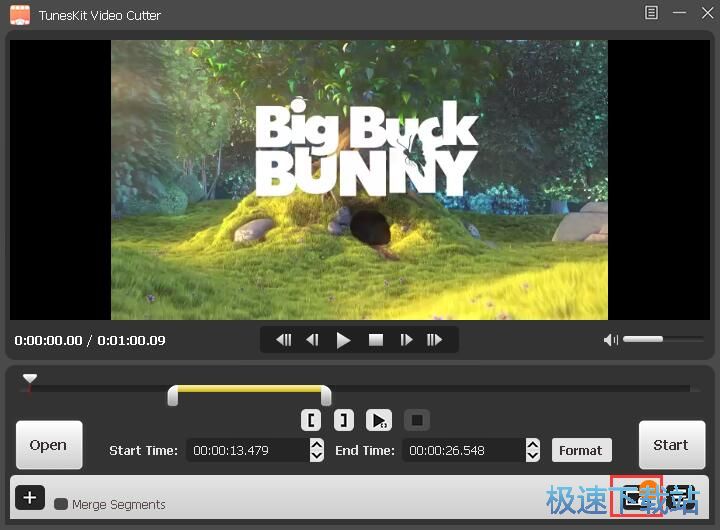Stop video playback

click(x=376, y=340)
